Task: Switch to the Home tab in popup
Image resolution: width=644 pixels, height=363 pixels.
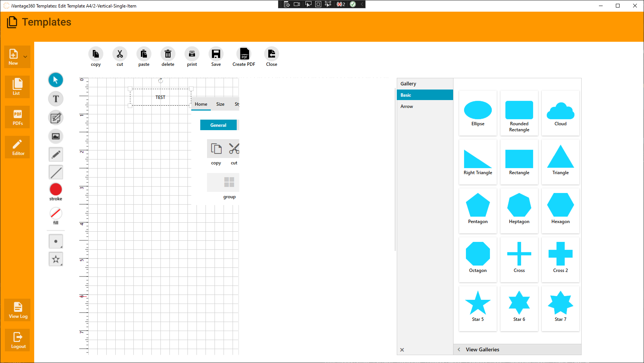Action: [x=201, y=104]
